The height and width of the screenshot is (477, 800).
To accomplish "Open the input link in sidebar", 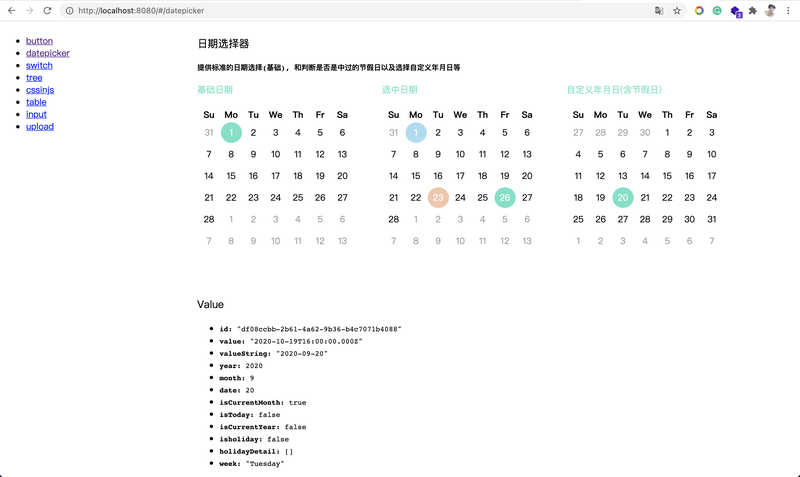I will click(x=36, y=114).
